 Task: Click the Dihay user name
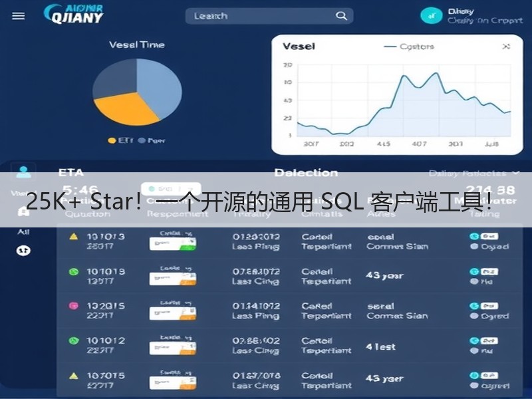460,11
